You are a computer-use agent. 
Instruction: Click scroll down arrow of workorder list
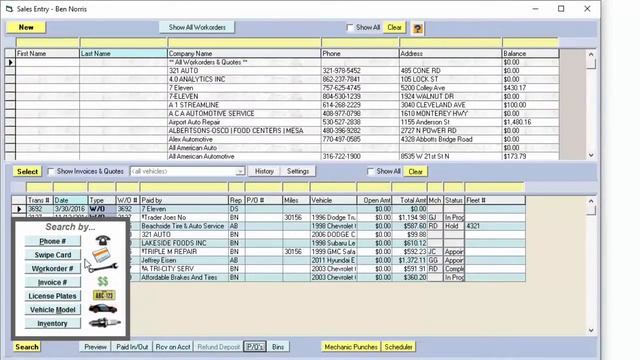(591, 331)
